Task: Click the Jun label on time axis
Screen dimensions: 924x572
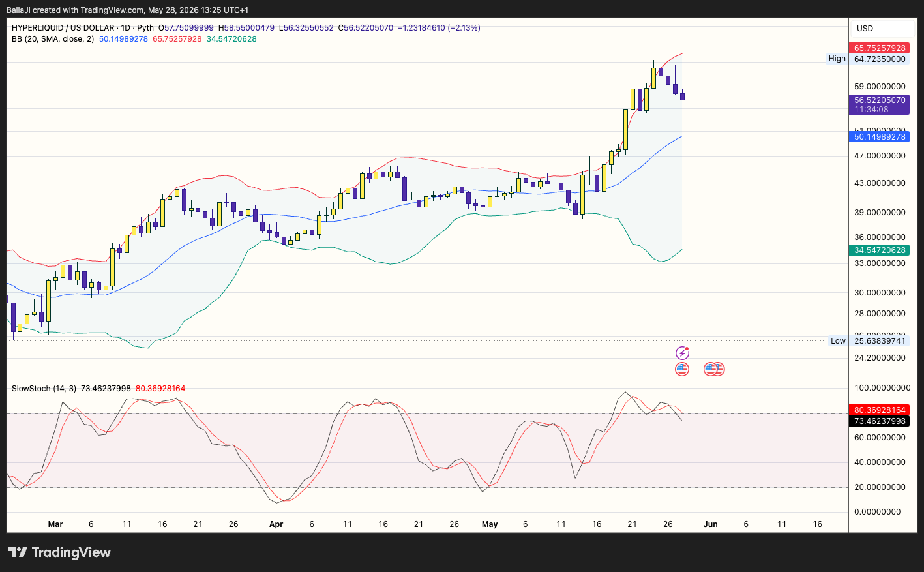Action: point(710,524)
